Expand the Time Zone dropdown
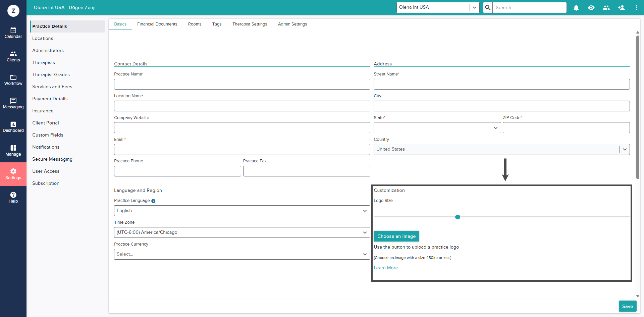 (365, 232)
